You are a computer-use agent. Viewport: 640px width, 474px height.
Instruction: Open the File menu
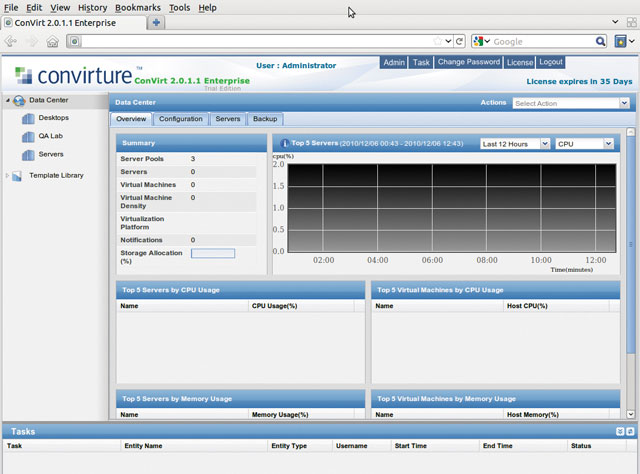11,7
